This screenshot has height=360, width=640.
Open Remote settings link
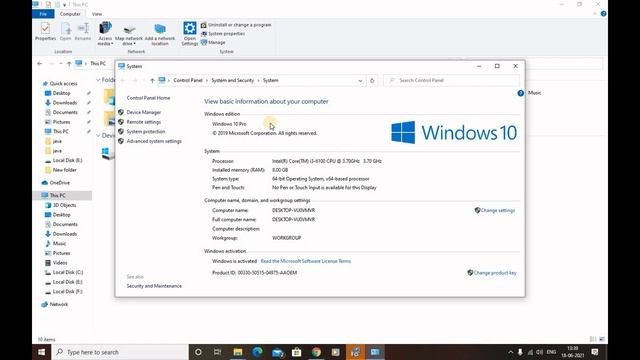pos(144,122)
